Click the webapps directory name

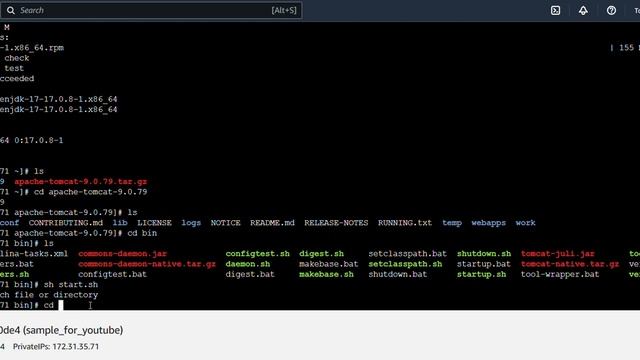tap(489, 223)
